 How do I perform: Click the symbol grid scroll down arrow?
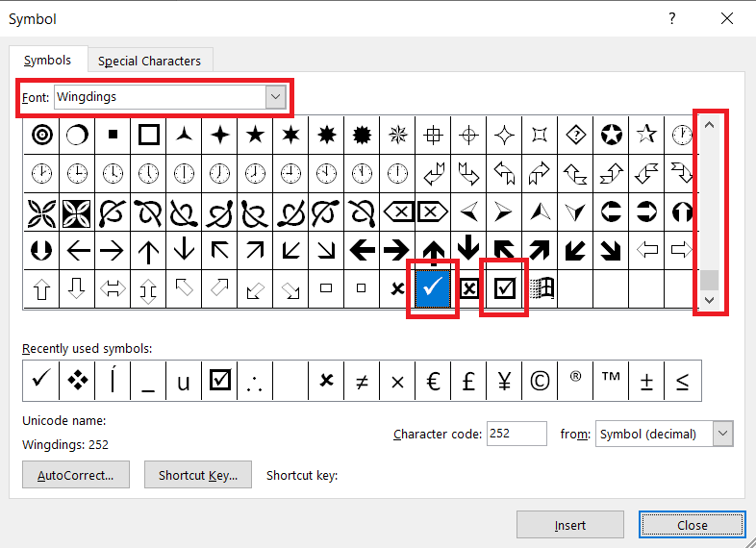[x=709, y=300]
